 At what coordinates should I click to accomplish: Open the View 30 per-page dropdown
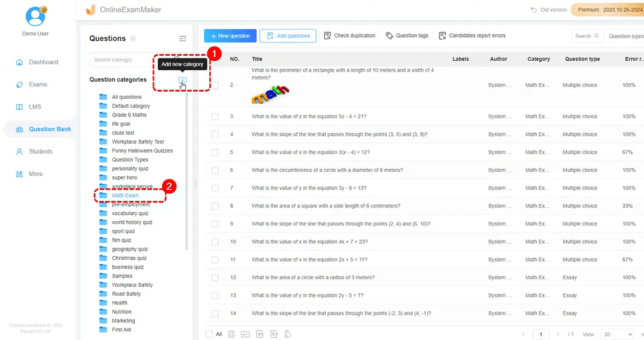click(x=617, y=334)
